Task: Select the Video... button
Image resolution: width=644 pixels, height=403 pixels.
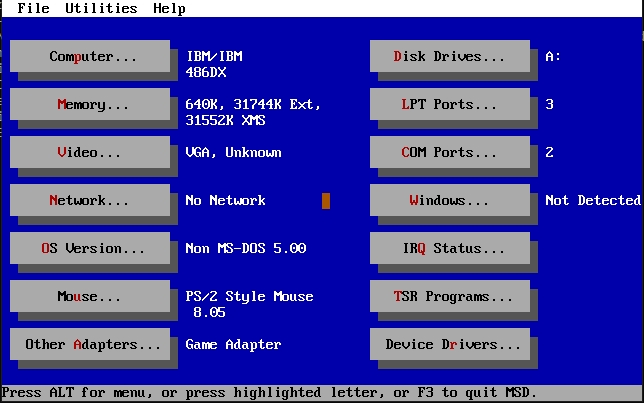Action: point(90,152)
